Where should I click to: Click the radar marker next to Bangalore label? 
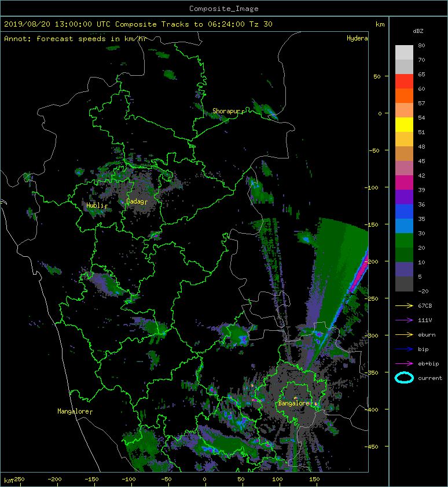(311, 404)
